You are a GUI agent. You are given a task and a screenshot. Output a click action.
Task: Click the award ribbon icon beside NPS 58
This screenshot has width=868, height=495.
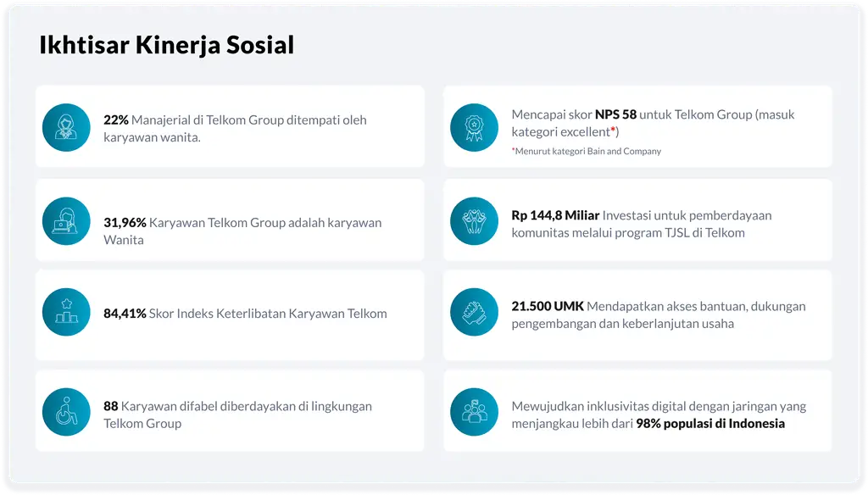475,127
